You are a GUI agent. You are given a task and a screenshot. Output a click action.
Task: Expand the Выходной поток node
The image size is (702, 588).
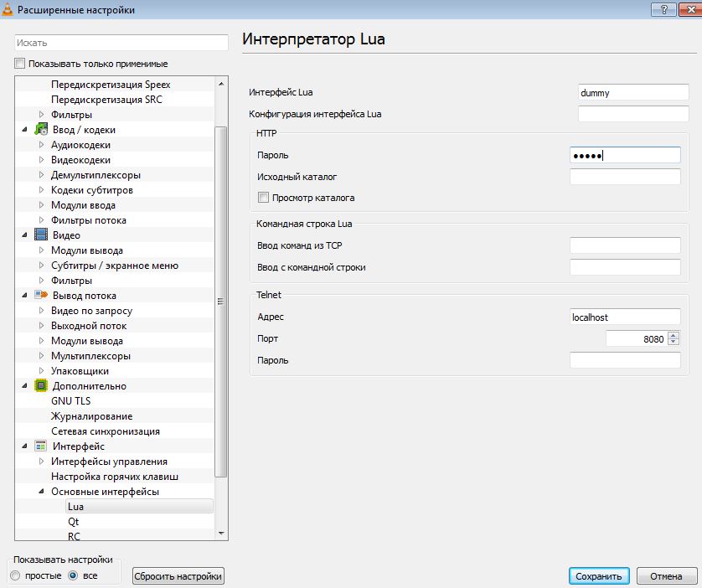[x=42, y=325]
